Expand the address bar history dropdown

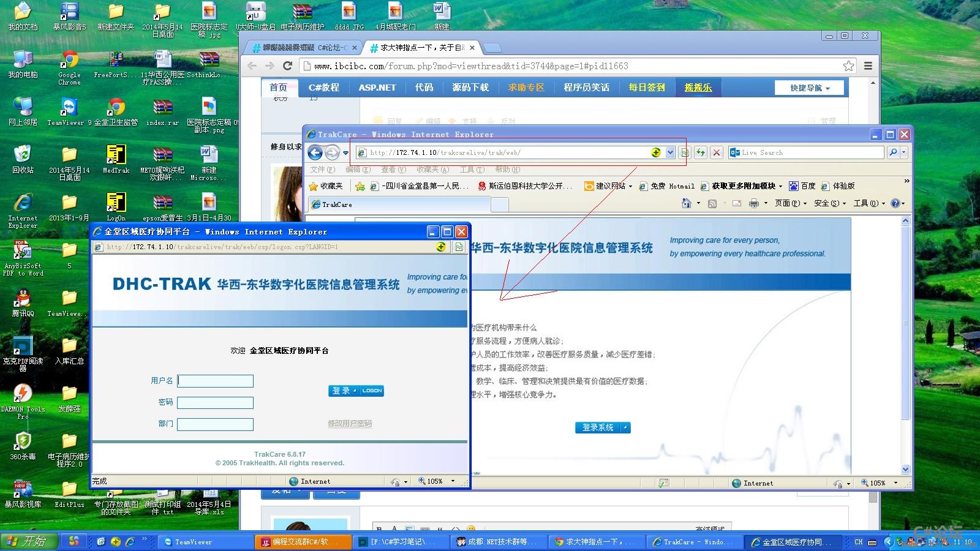[x=671, y=152]
